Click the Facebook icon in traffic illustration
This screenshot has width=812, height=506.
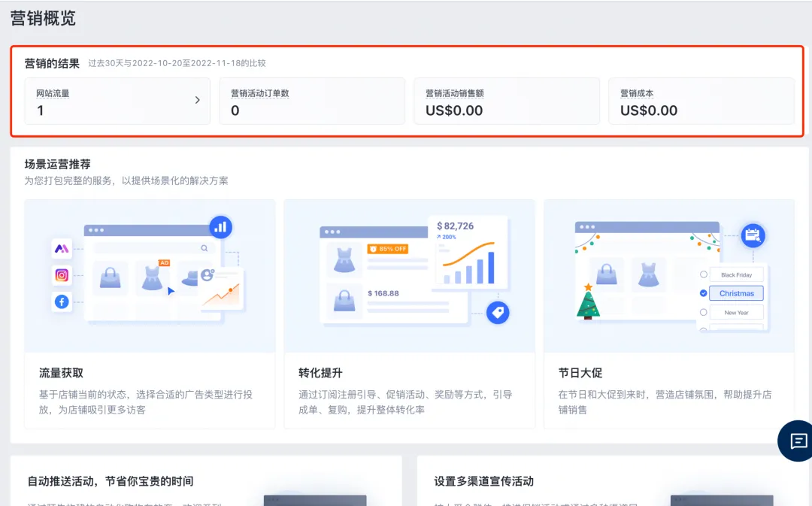pos(62,301)
